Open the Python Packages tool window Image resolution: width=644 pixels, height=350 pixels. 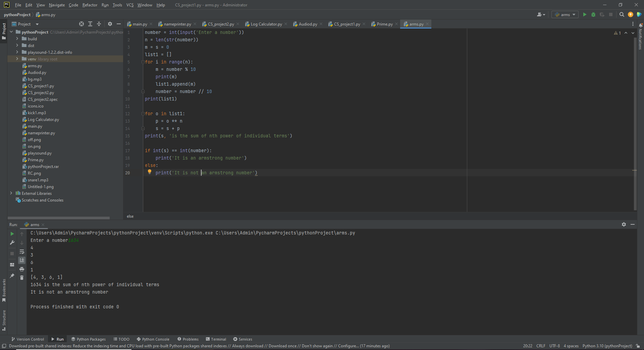coord(89,339)
